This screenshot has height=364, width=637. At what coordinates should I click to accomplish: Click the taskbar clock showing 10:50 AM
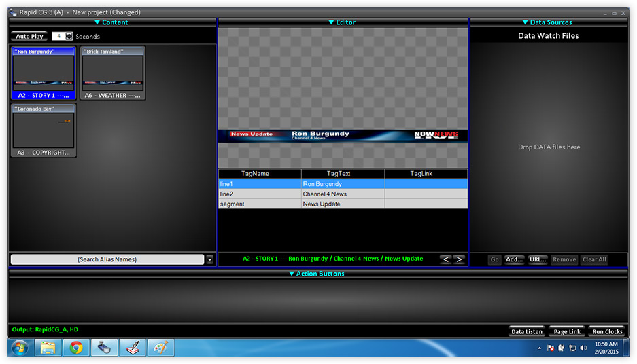(x=606, y=348)
